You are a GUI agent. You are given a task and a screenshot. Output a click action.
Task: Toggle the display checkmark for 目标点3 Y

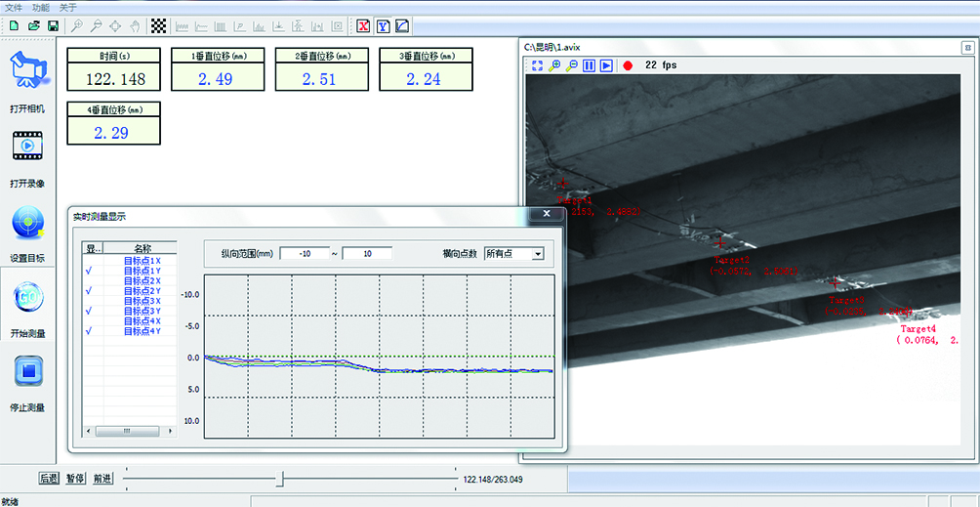[89, 311]
